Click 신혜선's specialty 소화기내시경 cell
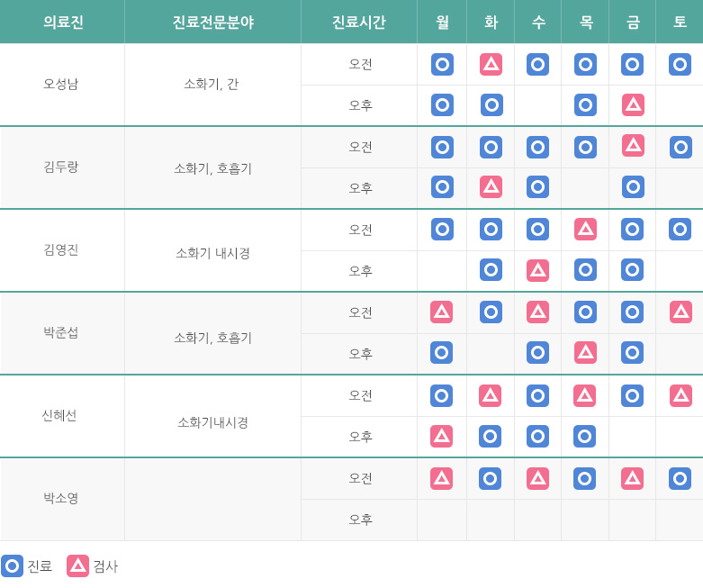Image resolution: width=703 pixels, height=588 pixels. point(212,422)
